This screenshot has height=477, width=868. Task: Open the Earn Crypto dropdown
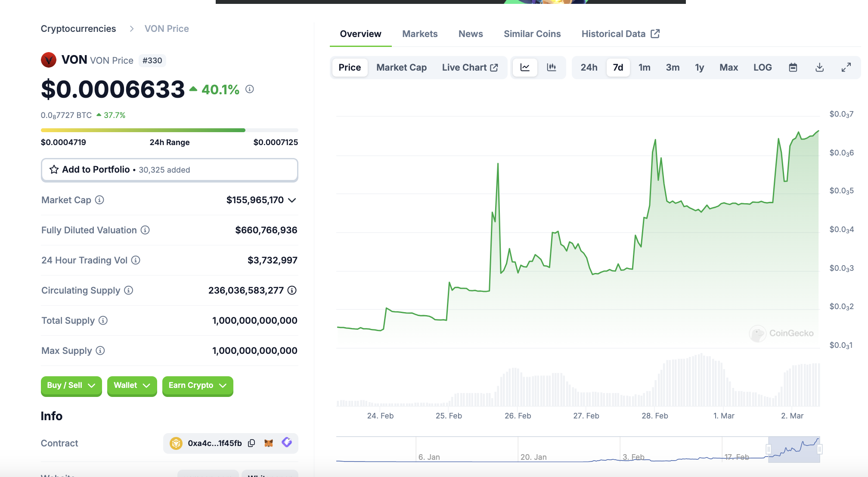pos(197,385)
